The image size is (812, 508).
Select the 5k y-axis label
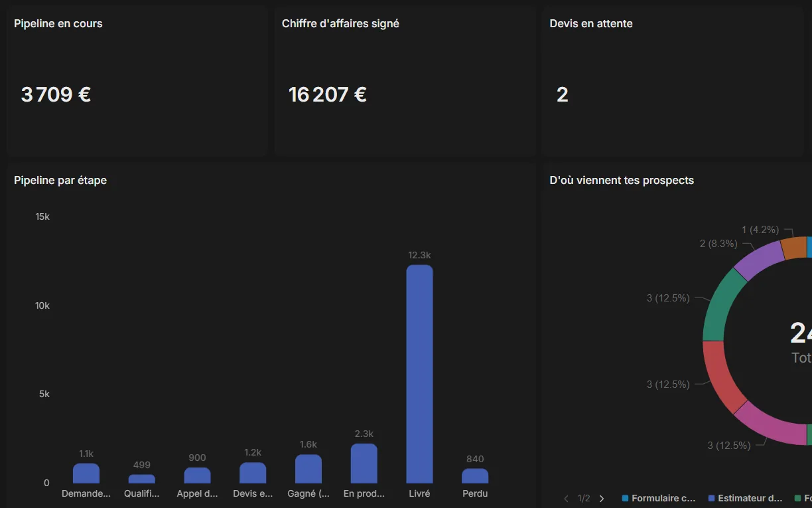tap(44, 394)
